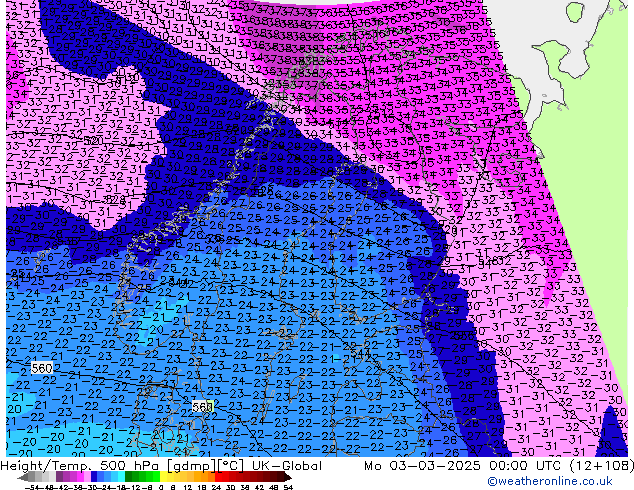Click the '00:00 UTC' time label
This screenshot has width=634, height=490.
pos(525,465)
